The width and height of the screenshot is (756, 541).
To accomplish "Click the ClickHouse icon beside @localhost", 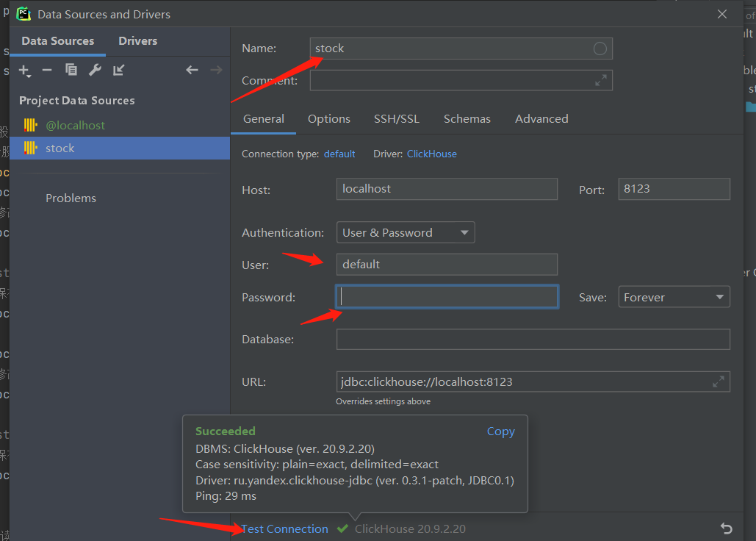I will coord(30,126).
